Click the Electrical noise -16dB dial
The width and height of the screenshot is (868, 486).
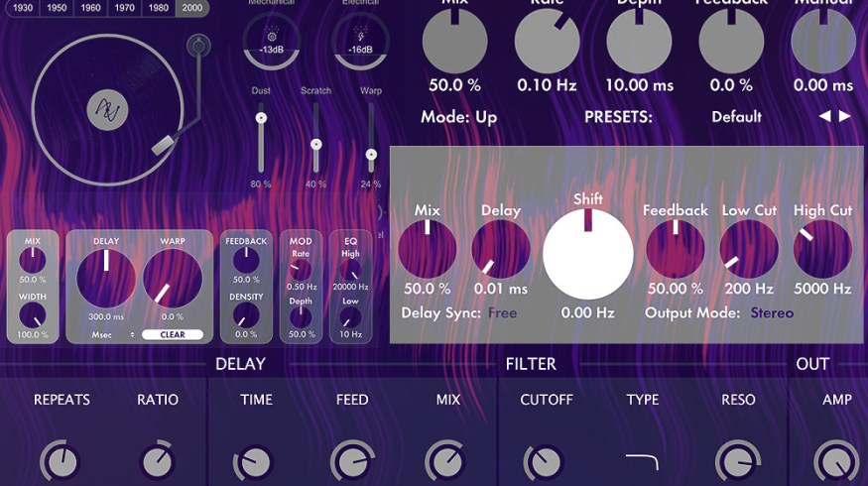[360, 50]
